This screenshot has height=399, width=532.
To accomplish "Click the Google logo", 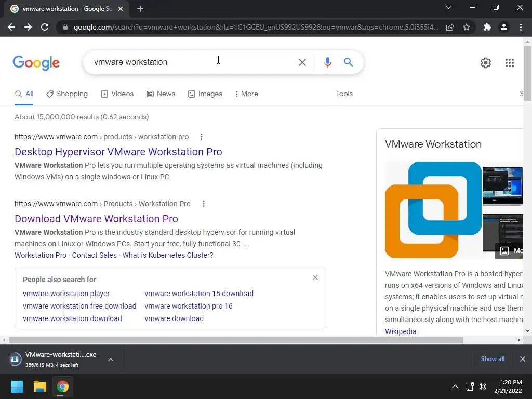I will pos(36,63).
